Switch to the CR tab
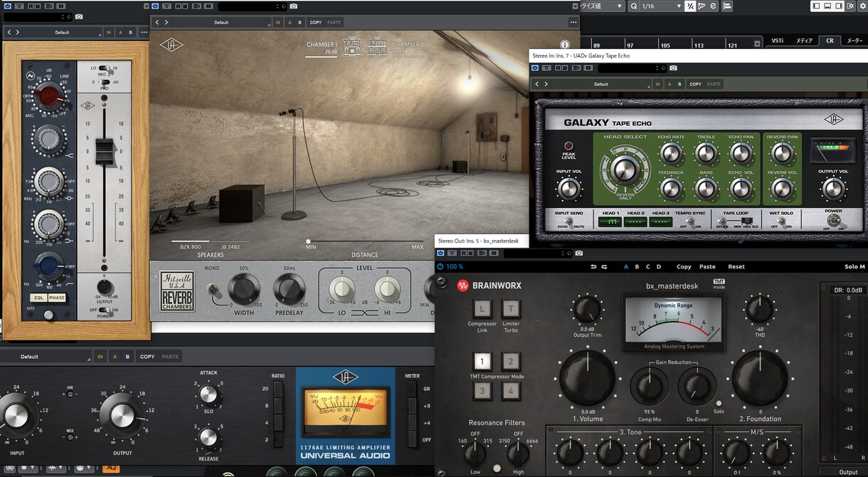The image size is (868, 477). pos(830,41)
